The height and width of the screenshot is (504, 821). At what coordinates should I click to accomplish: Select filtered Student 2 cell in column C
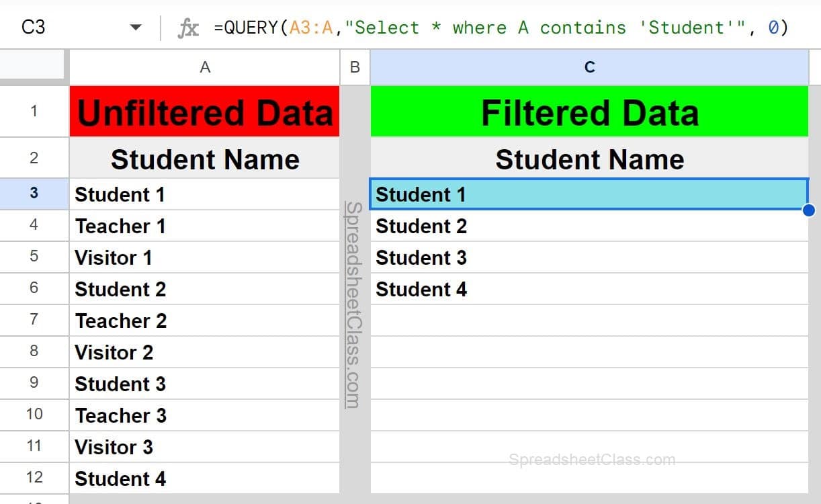(x=589, y=226)
